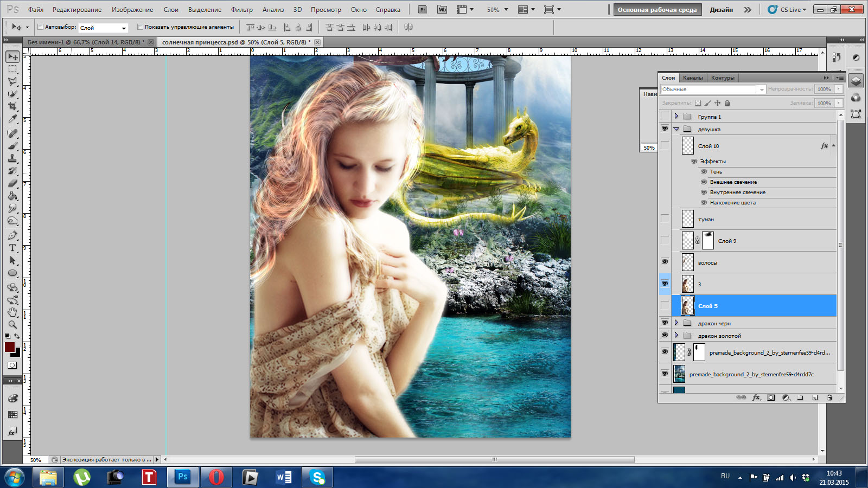Hide the волосы layer
868x488 pixels.
coord(665,262)
